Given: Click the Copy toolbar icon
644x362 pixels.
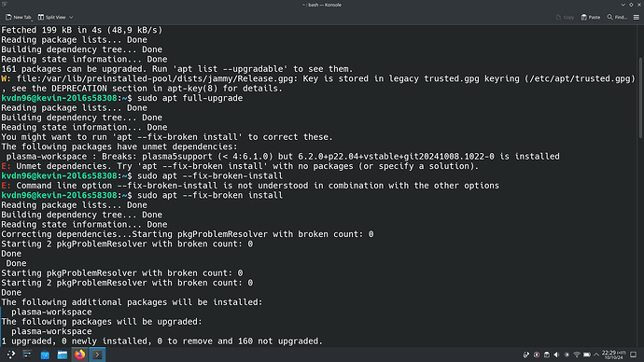Looking at the screenshot, I should click(x=565, y=17).
